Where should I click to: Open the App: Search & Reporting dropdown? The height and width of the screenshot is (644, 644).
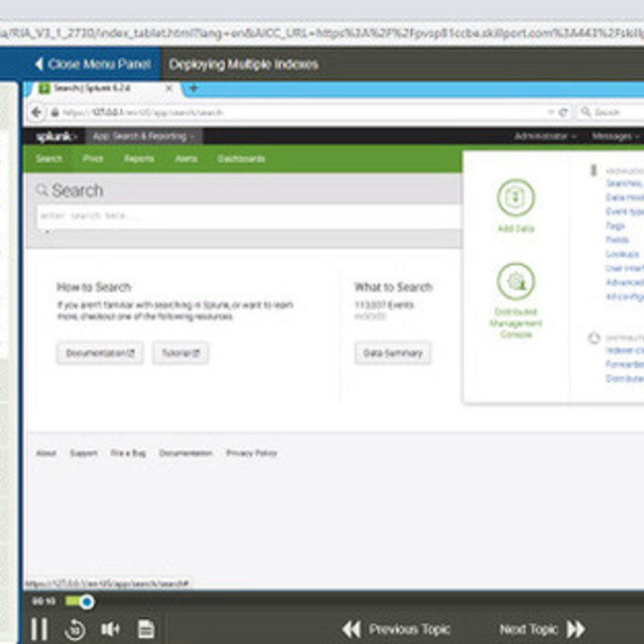pyautogui.click(x=144, y=136)
